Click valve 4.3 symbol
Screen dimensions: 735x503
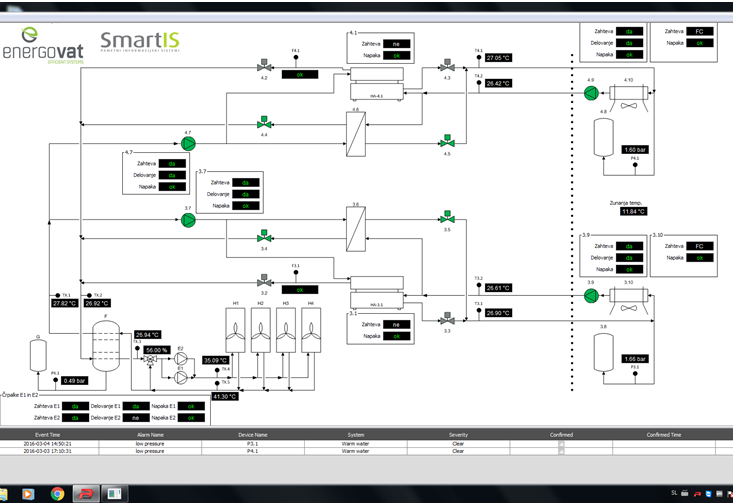pyautogui.click(x=447, y=66)
